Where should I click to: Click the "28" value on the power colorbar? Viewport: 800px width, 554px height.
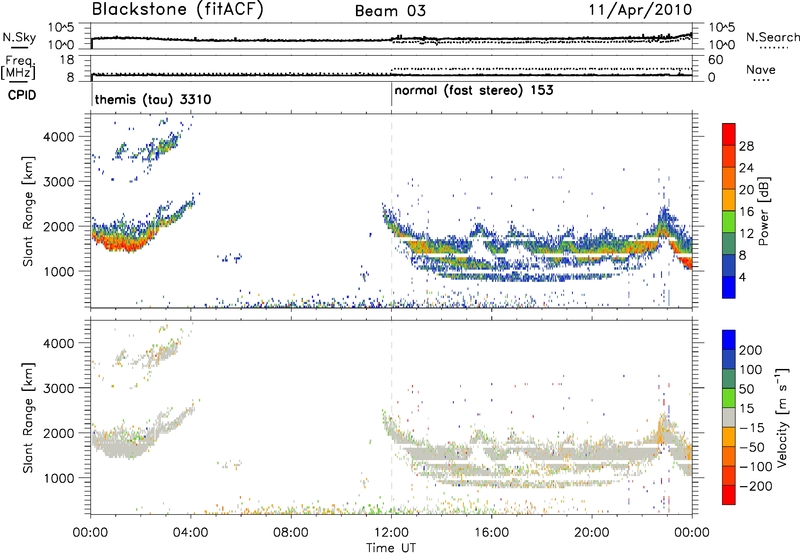746,146
